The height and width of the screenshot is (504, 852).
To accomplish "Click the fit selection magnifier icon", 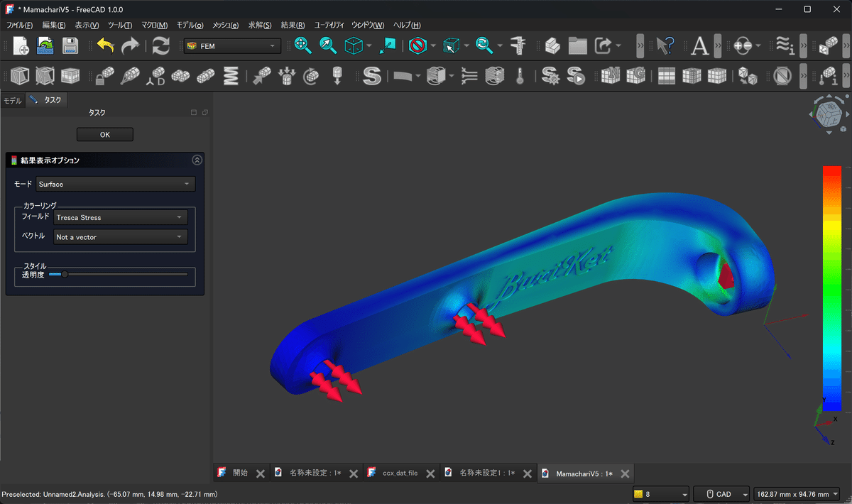I will 328,46.
